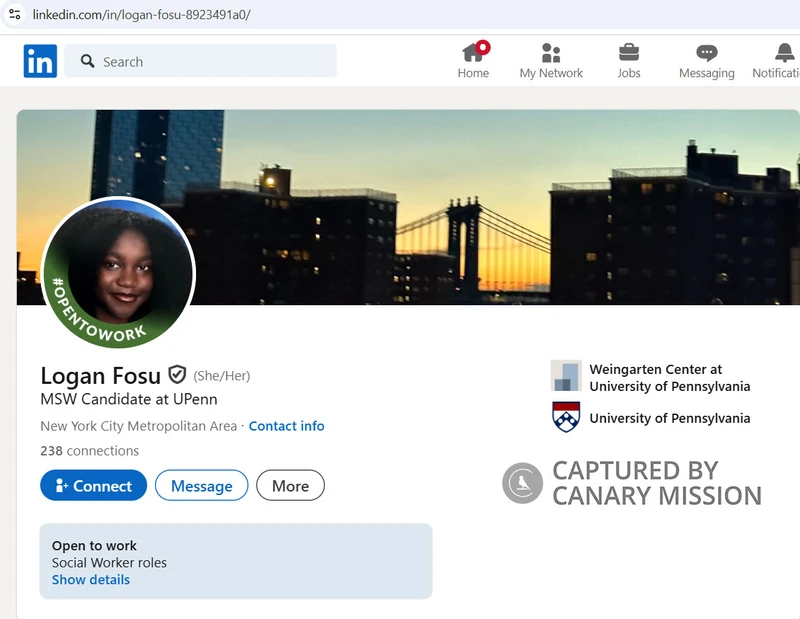
Task: Open the More actions button
Action: click(290, 485)
